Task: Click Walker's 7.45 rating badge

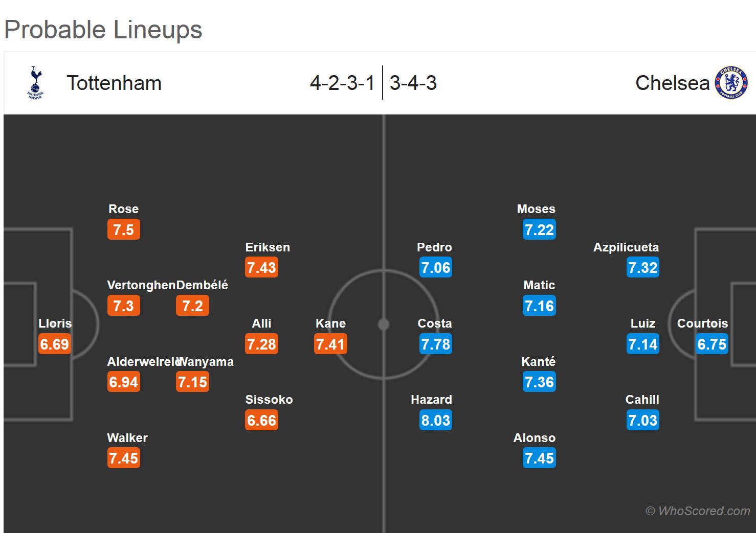Action: coord(123,458)
